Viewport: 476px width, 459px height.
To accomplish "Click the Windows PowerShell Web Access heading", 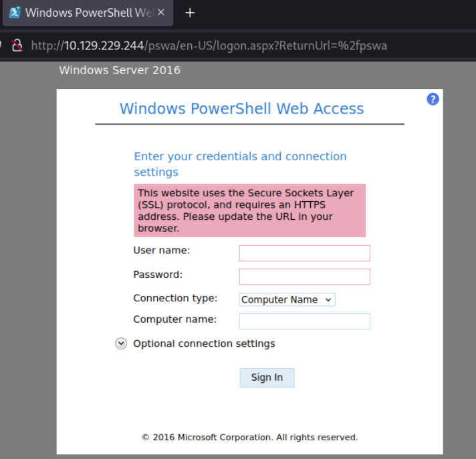I will tap(241, 109).
